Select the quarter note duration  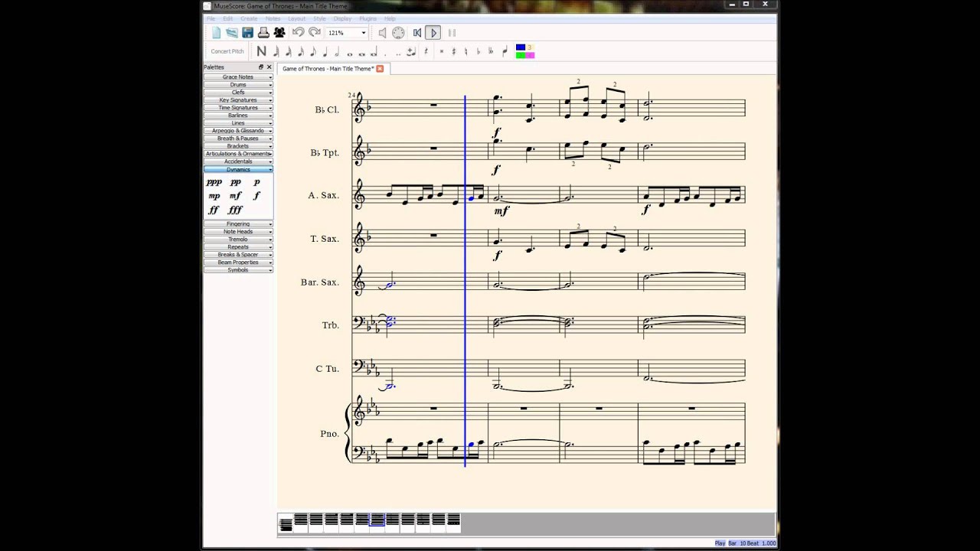click(x=325, y=52)
